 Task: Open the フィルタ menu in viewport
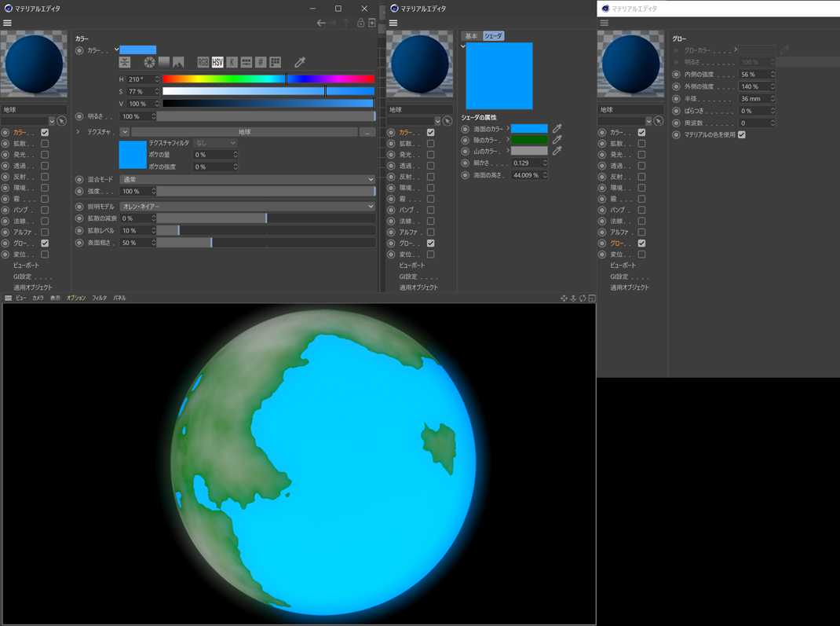tap(99, 298)
